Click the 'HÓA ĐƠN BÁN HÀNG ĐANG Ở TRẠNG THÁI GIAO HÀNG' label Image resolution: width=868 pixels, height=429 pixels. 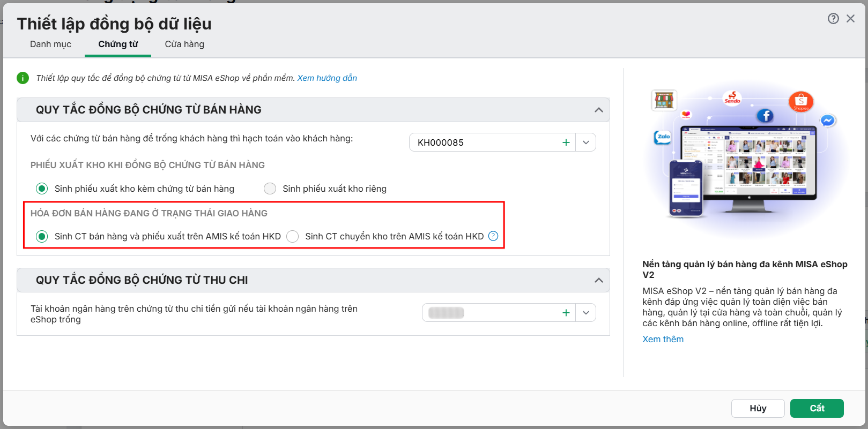(x=149, y=213)
